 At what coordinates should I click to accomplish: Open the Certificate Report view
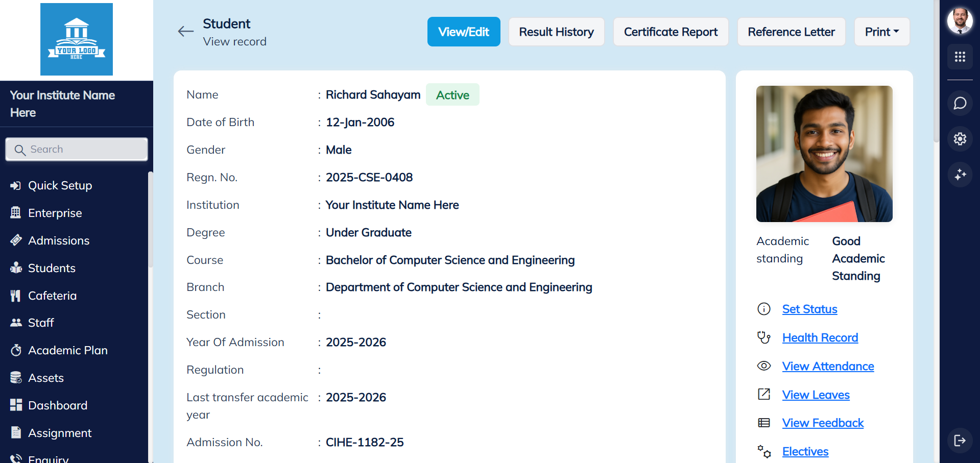[671, 31]
